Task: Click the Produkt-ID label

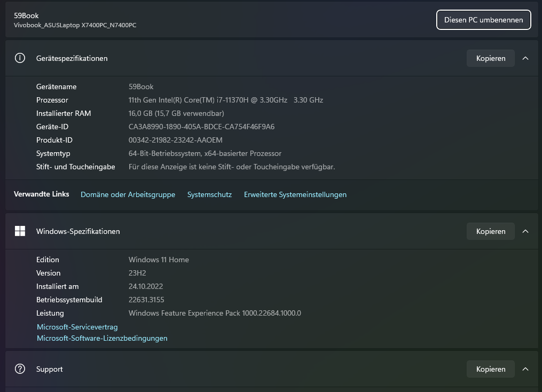Action: 54,140
